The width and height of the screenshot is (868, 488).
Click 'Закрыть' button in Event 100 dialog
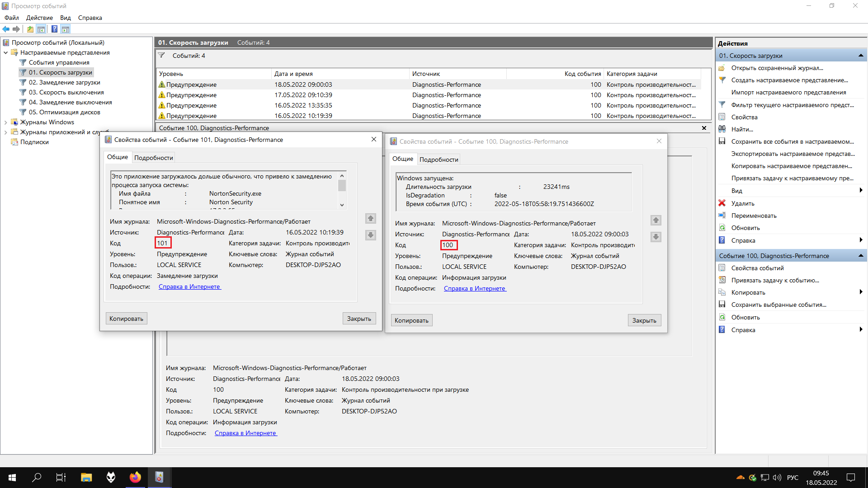[x=644, y=320]
